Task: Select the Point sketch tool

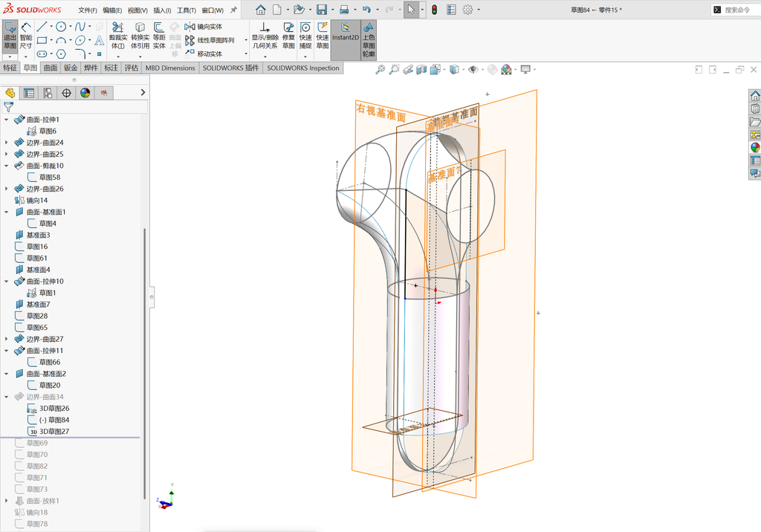Action: coord(99,53)
